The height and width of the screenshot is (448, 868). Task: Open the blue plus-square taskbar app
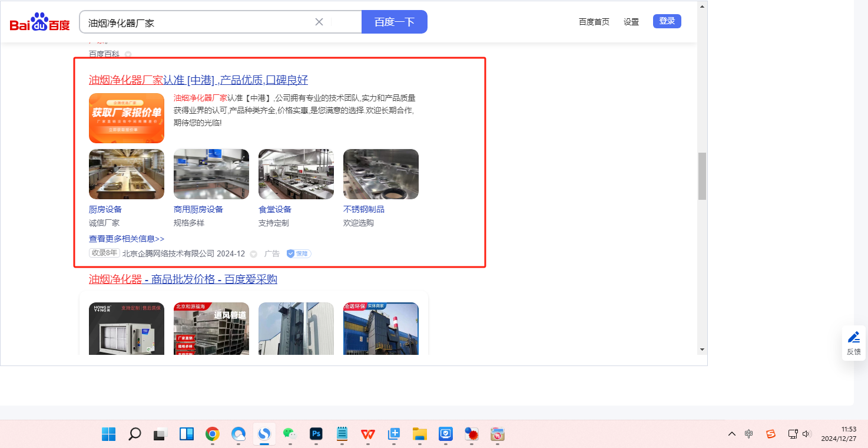pos(394,434)
